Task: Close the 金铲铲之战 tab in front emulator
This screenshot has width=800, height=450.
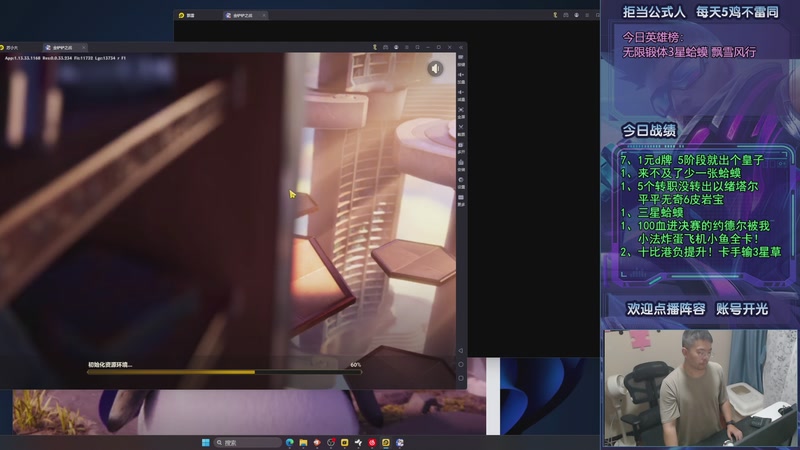Action: (84, 47)
